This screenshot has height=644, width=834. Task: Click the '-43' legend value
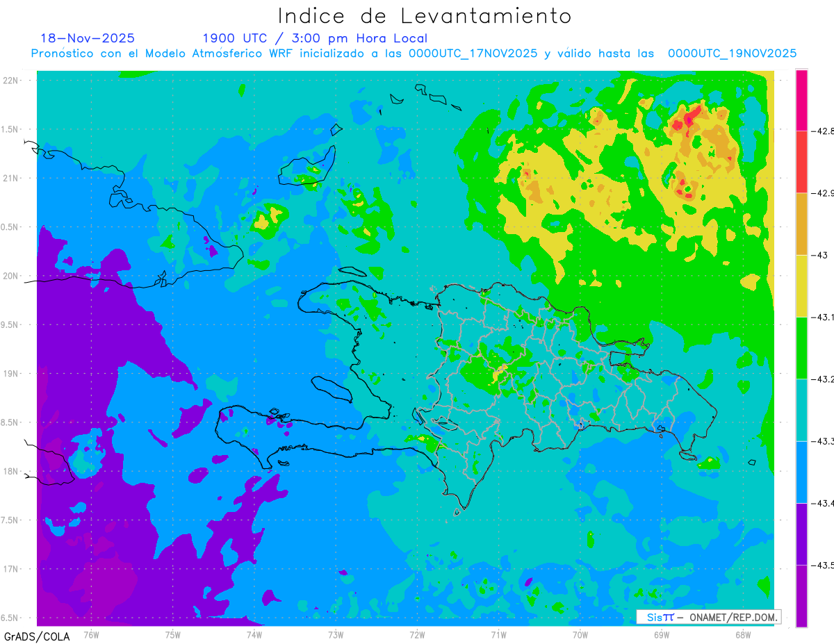click(819, 255)
